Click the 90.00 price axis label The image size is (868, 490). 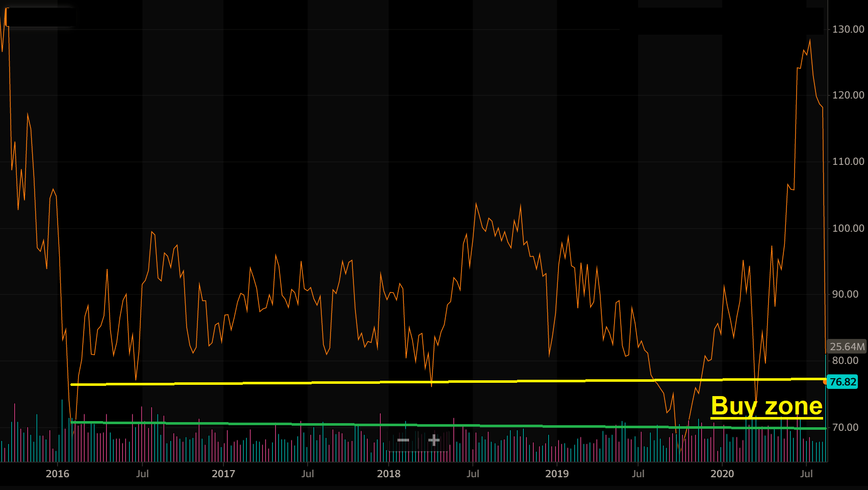846,294
